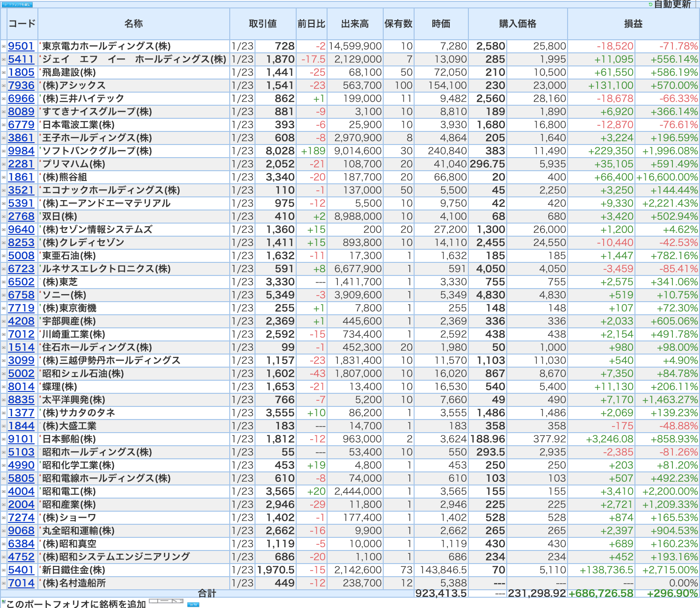Image resolution: width=700 pixels, height=608 pixels.
Task: Click the row icon left of code 7014
Action: tap(4, 583)
